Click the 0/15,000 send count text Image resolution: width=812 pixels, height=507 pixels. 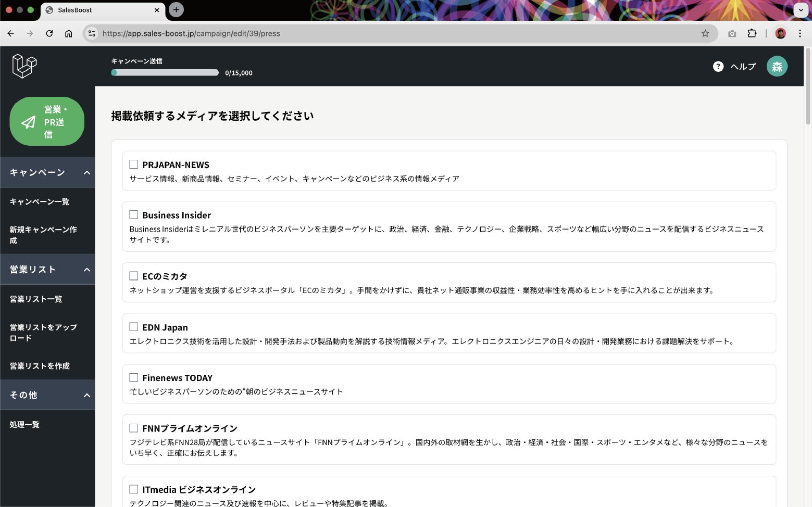(239, 73)
